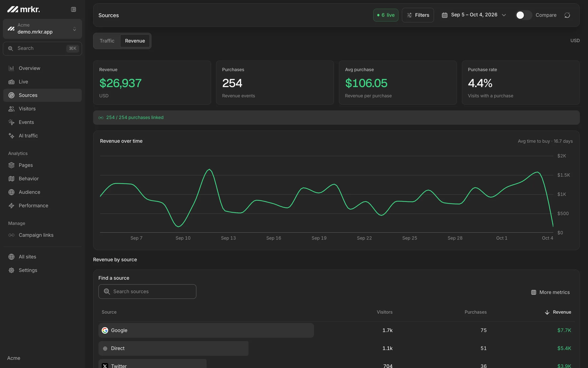Click the Avg purchase $106.05 card
The width and height of the screenshot is (588, 368).
398,82
